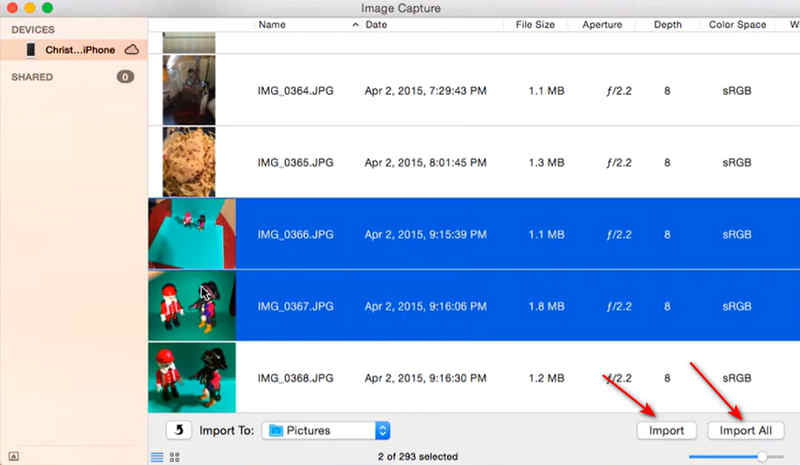
Task: Click the Color Space column header
Action: [737, 25]
